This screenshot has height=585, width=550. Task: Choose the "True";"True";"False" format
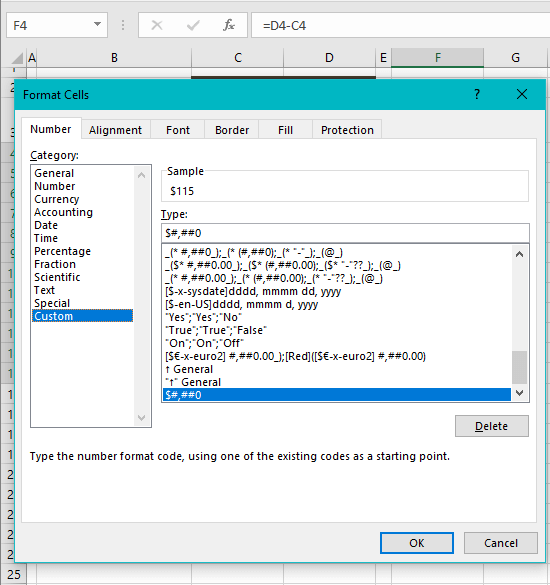pos(337,331)
